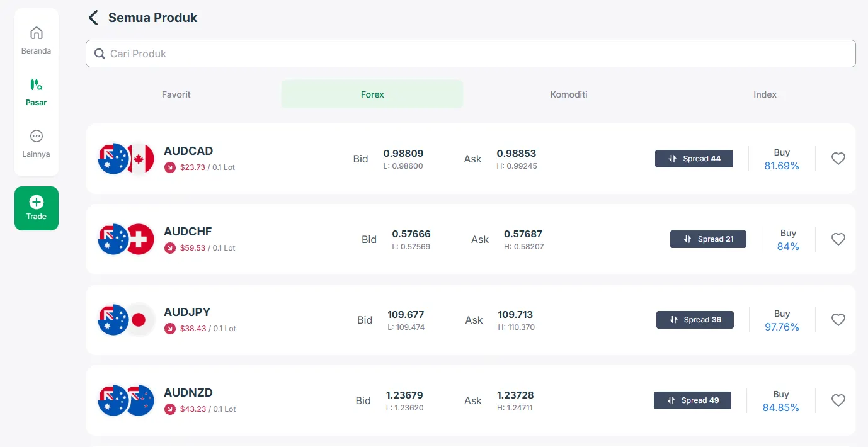Click the red down arrow beside $59.53
This screenshot has height=447, width=868.
click(x=169, y=248)
